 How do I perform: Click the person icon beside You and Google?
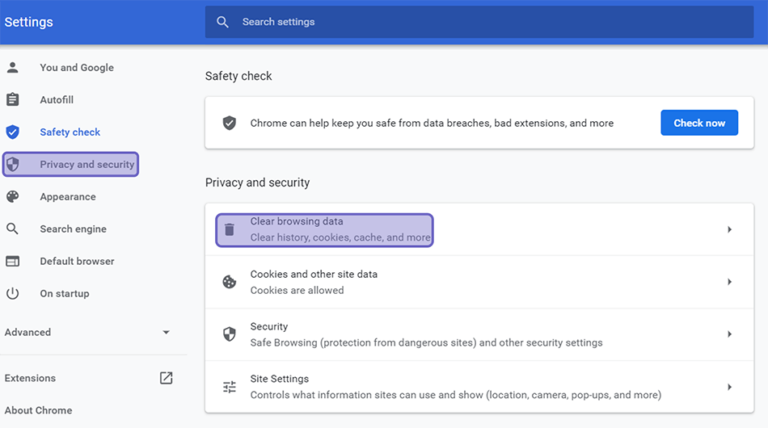click(x=13, y=68)
